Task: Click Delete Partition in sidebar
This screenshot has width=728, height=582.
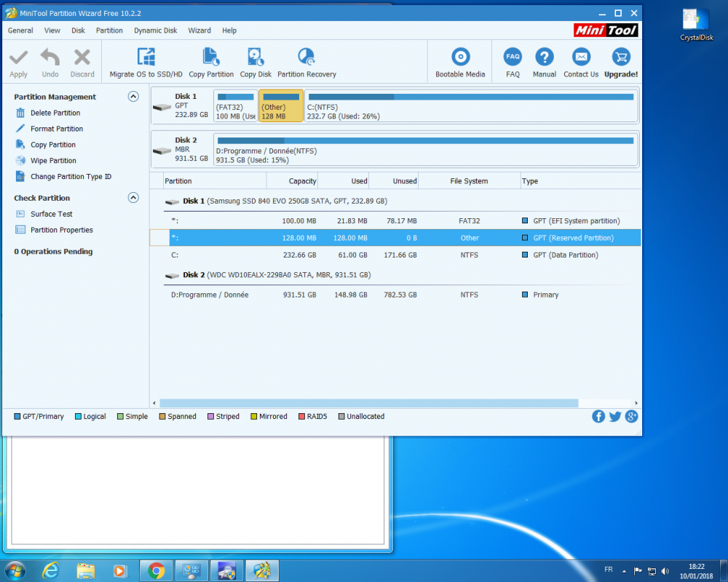Action: [55, 113]
